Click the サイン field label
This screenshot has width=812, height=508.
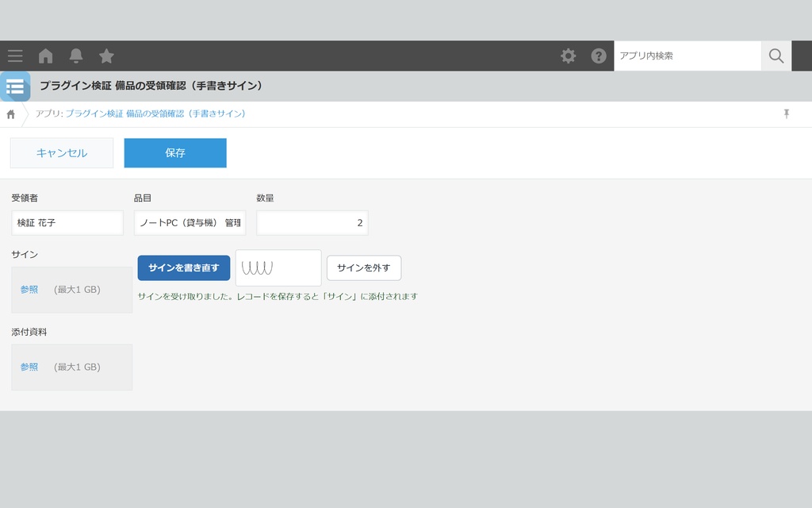(x=25, y=255)
